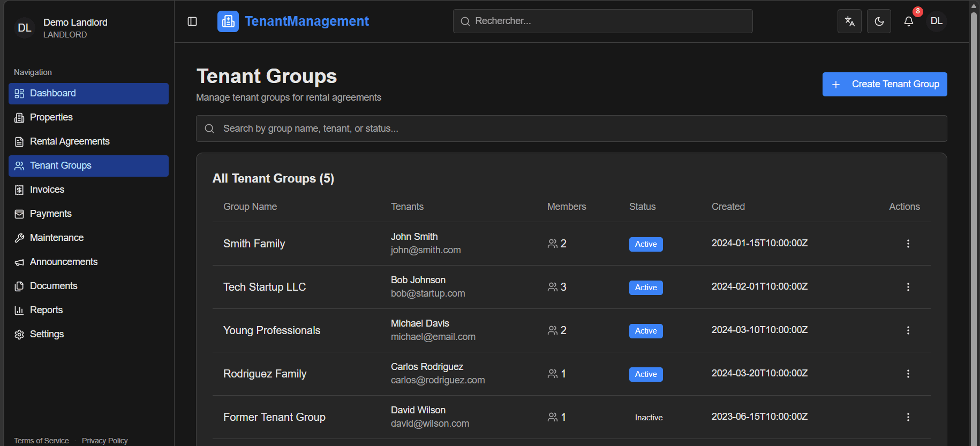The image size is (980, 446).
Task: Navigate to Settings page
Action: click(88, 335)
